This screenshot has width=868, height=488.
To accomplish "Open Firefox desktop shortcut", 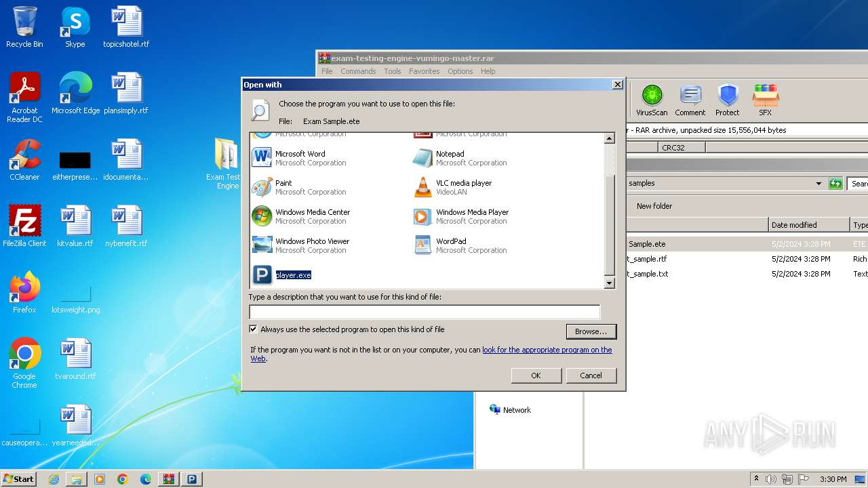I will point(24,293).
